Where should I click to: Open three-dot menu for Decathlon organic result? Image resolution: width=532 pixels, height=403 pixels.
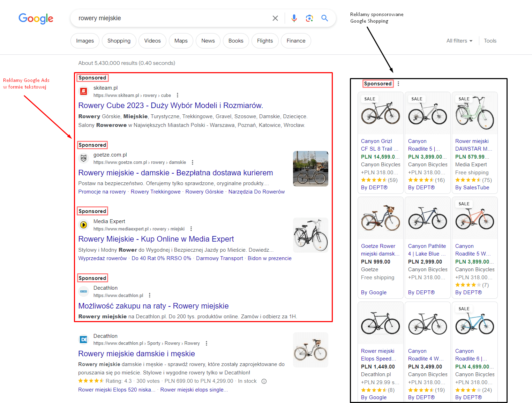coord(207,343)
